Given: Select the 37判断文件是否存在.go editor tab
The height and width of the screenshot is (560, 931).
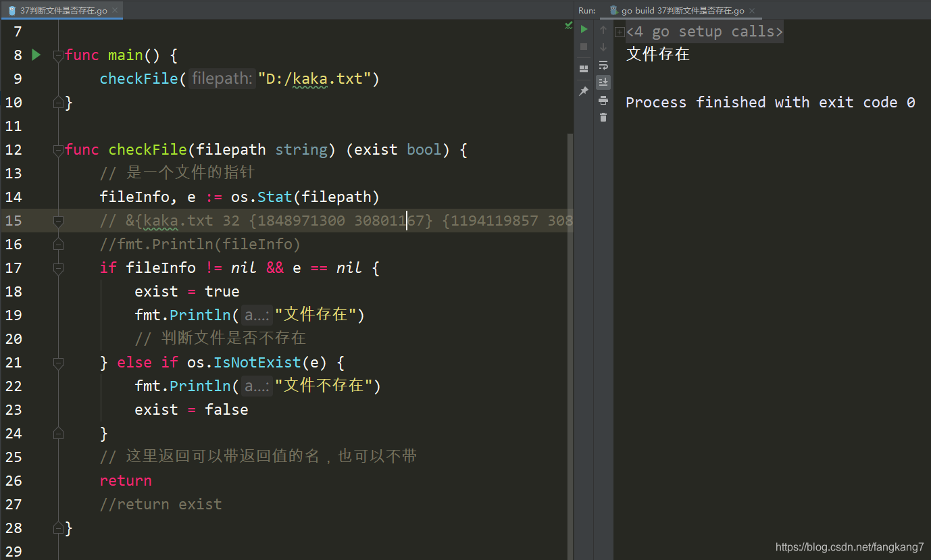Looking at the screenshot, I should 61,10.
